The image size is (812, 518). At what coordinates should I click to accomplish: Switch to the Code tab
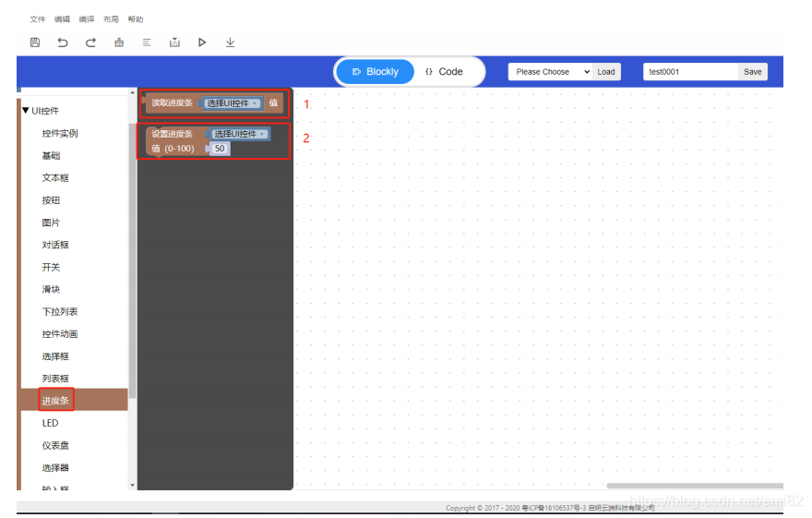click(x=445, y=71)
